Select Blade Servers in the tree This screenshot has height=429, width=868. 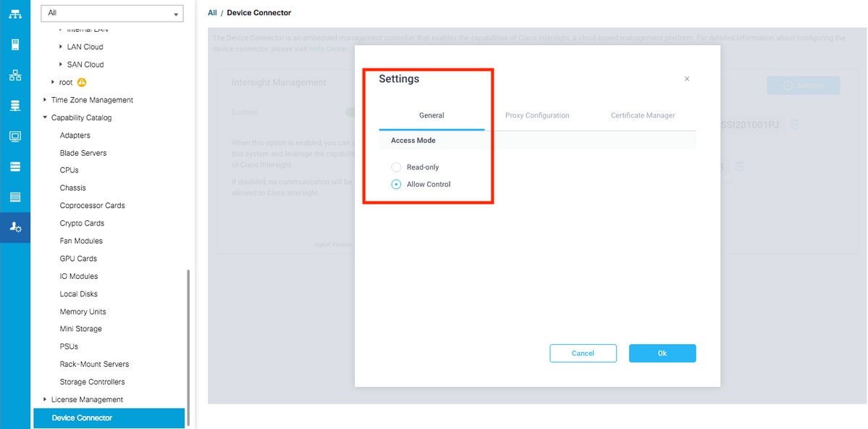click(x=83, y=152)
